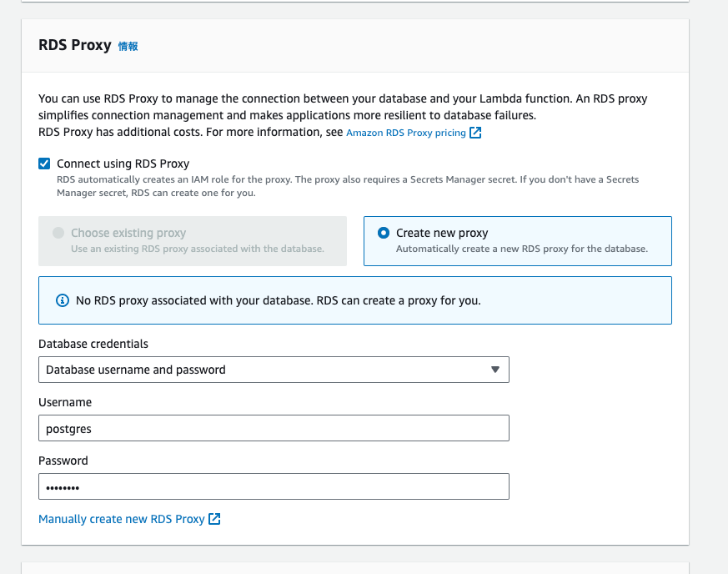Select the Choose existing proxy radio button
The height and width of the screenshot is (574, 728).
click(58, 234)
